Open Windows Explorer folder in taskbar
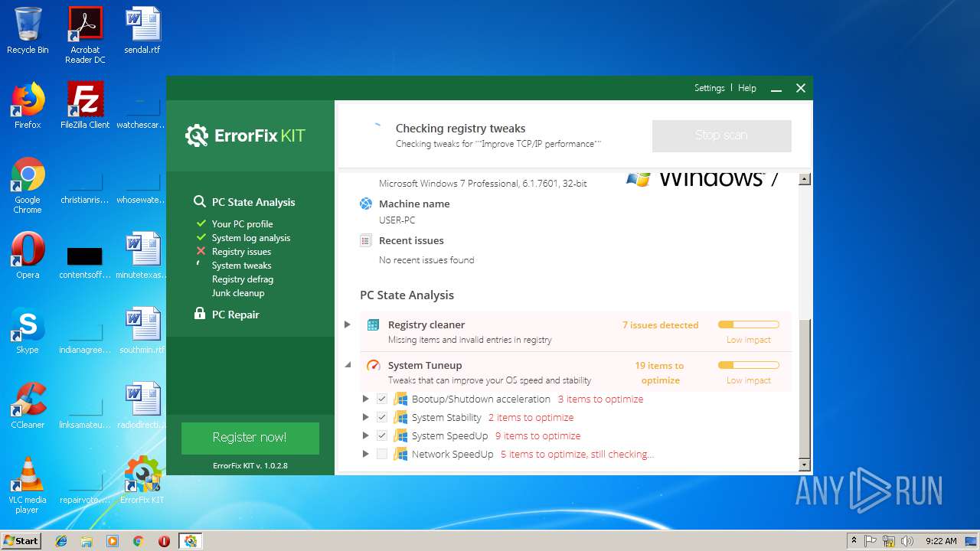 click(x=87, y=541)
